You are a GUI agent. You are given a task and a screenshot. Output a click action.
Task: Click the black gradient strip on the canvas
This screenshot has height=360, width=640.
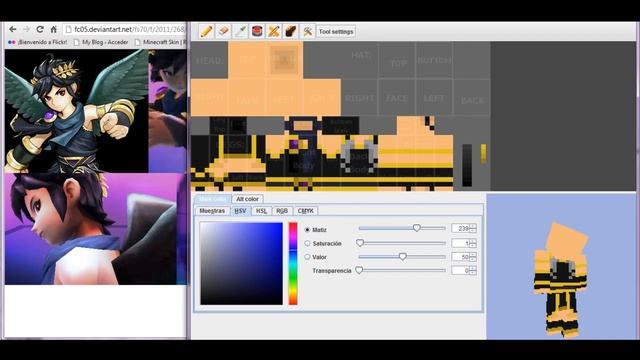[467, 165]
